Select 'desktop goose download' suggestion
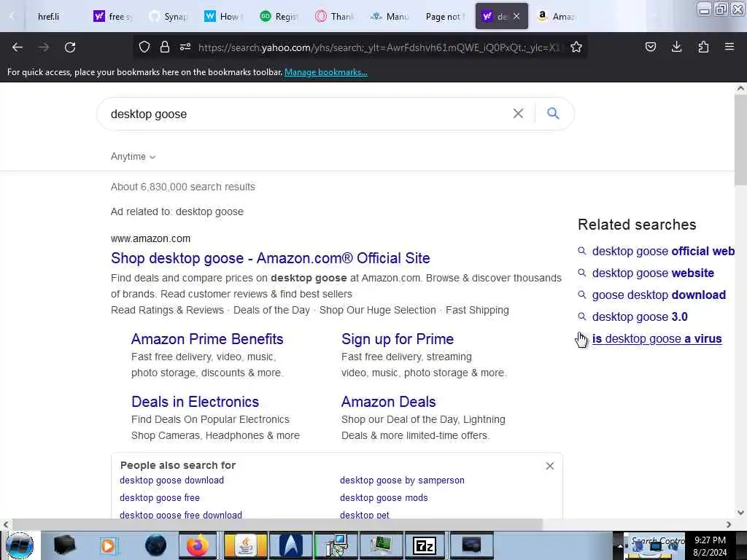747x560 pixels. (171, 481)
